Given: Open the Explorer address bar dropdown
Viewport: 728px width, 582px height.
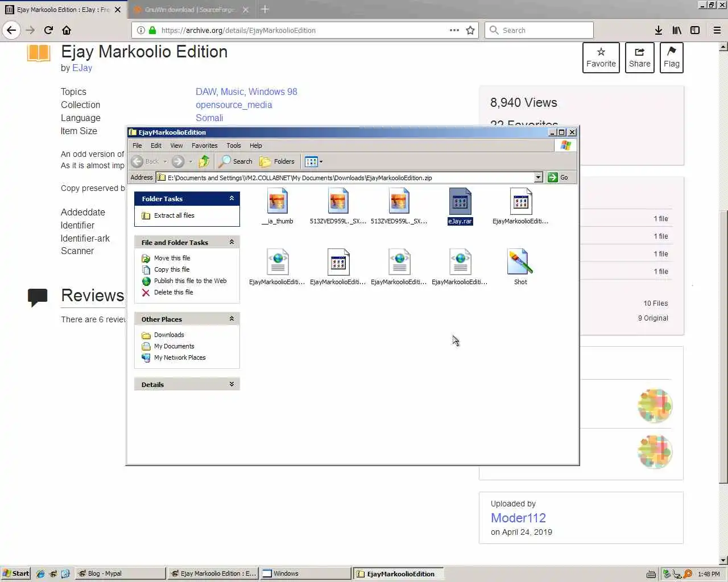Looking at the screenshot, I should 539,177.
